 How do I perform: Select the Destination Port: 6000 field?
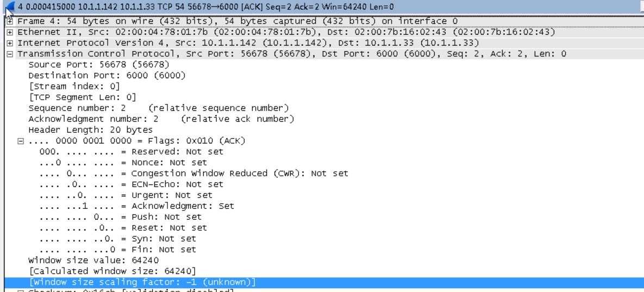tap(107, 76)
